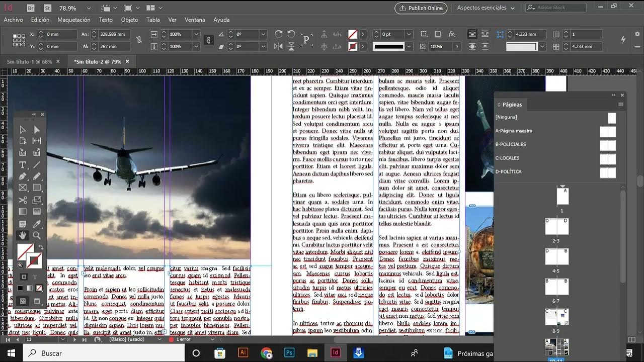Toggle constrain proportions for width and height
The height and width of the screenshot is (362, 644).
coord(139,40)
